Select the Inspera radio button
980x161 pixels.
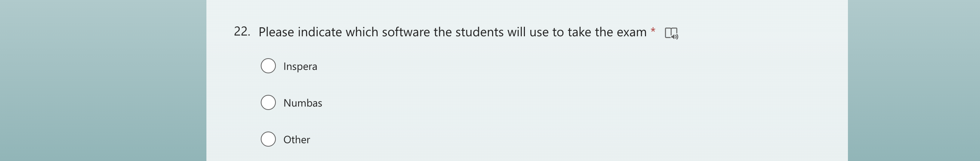[x=268, y=66]
